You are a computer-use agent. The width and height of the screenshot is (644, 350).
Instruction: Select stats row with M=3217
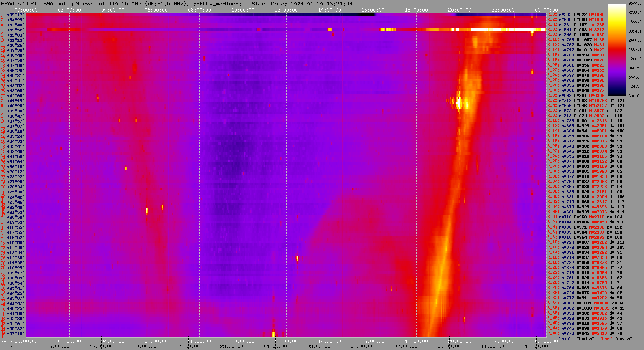576,30
